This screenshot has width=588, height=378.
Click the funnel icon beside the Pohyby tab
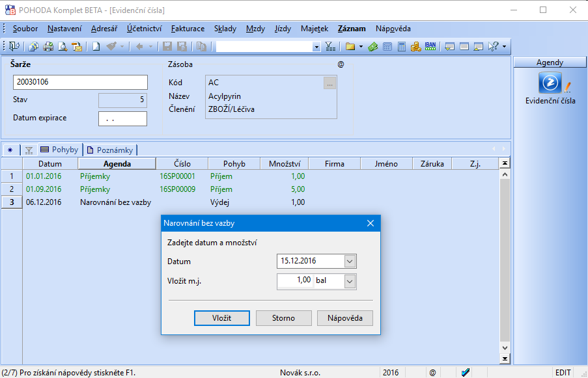tap(29, 150)
